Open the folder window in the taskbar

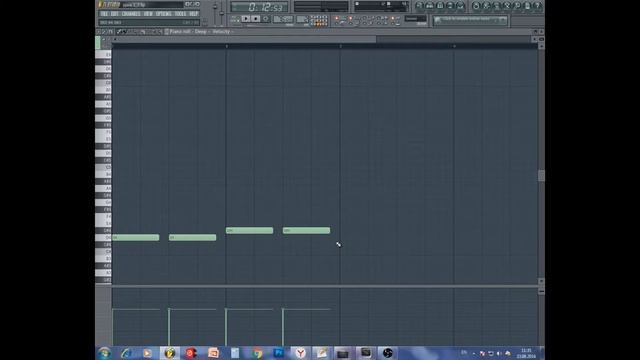click(343, 353)
